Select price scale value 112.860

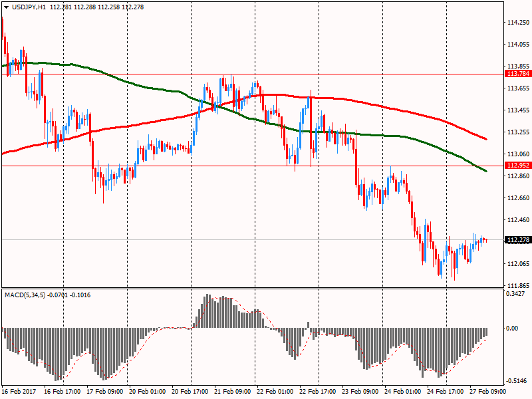[x=518, y=176]
